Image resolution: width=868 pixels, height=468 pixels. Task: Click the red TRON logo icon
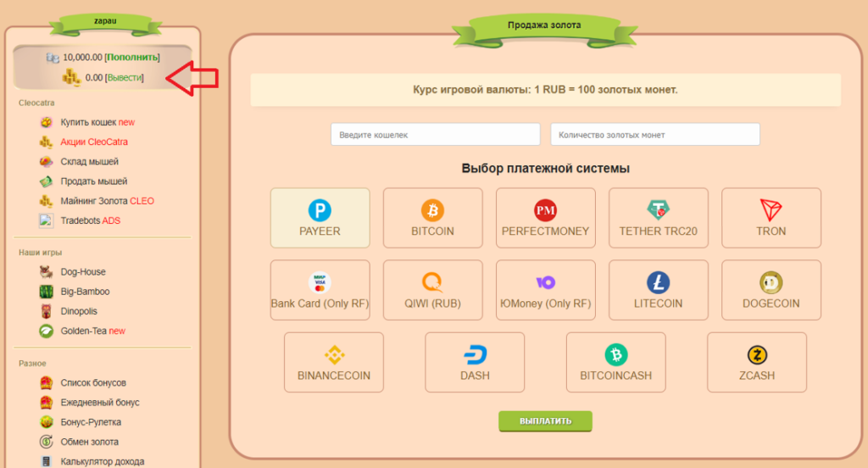coord(771,210)
